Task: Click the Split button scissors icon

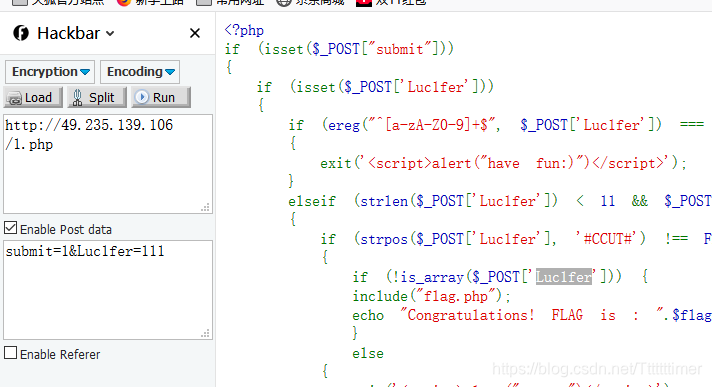Action: coord(78,98)
